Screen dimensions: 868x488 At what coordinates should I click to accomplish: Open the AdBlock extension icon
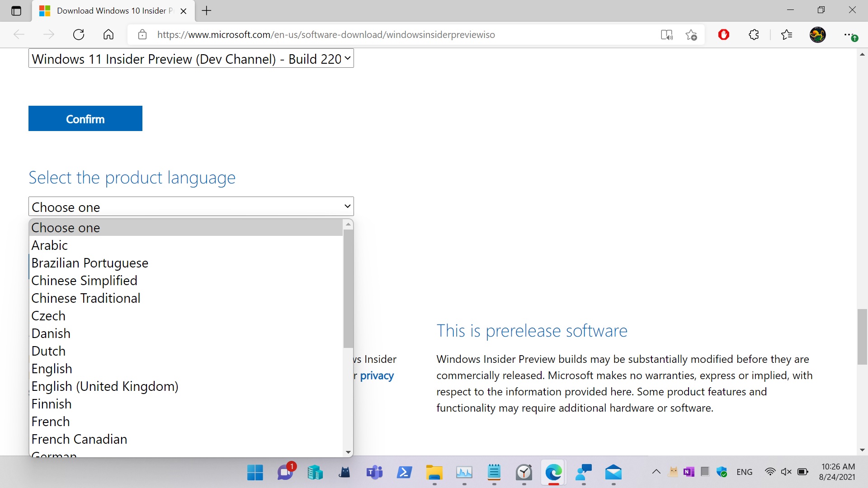(x=723, y=34)
